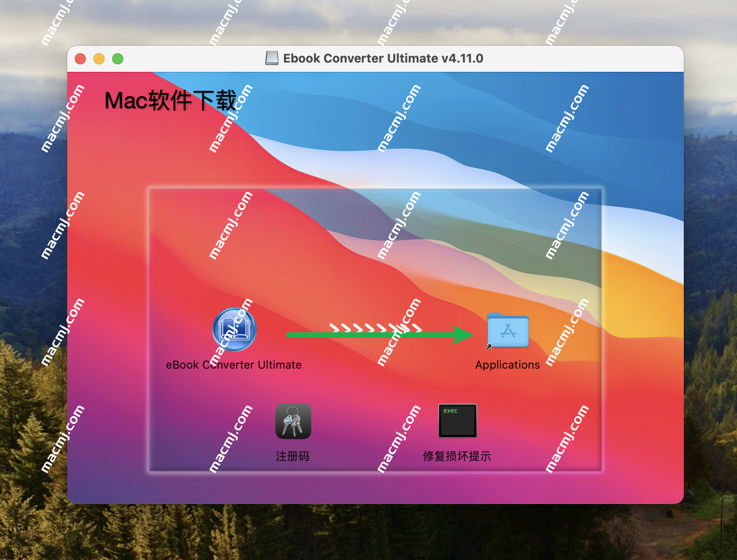Viewport: 737px width, 560px height.
Task: Click the '注册码' file label
Action: [293, 456]
